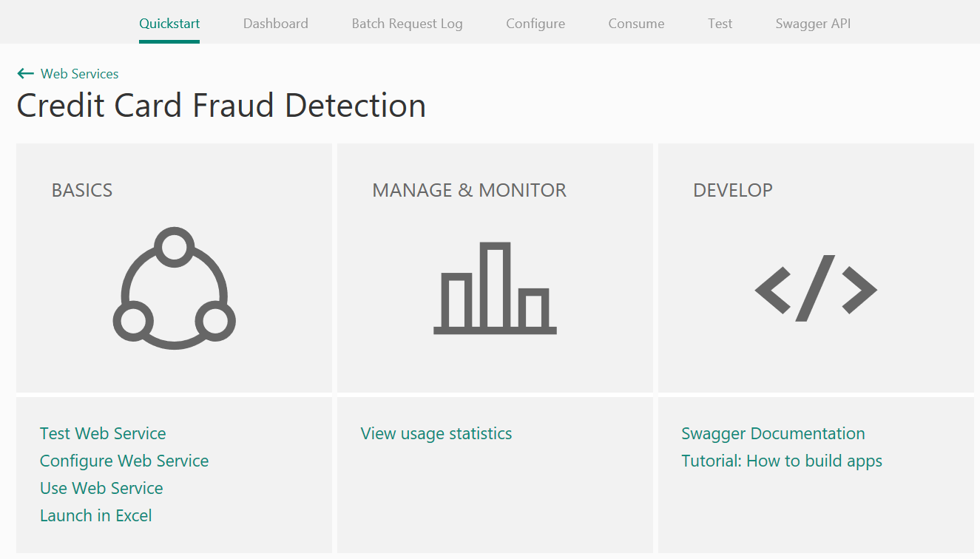Open the Use Web Service link
The height and width of the screenshot is (559, 980).
[101, 488]
